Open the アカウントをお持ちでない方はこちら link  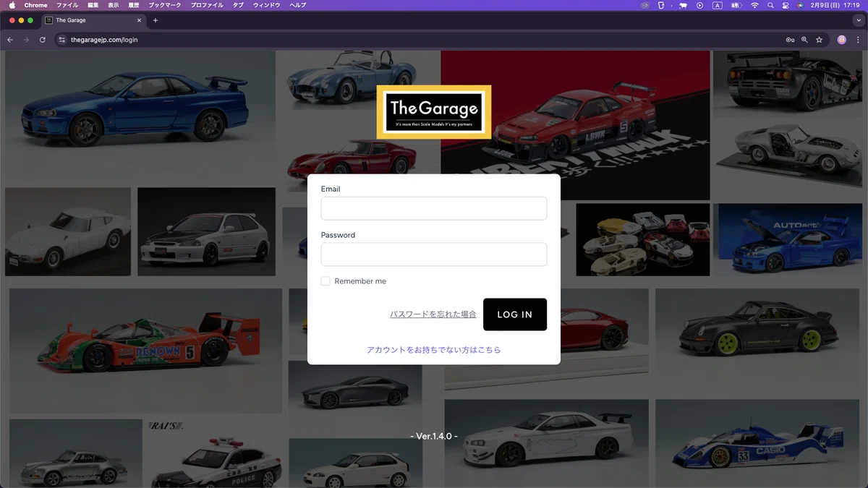coord(434,350)
